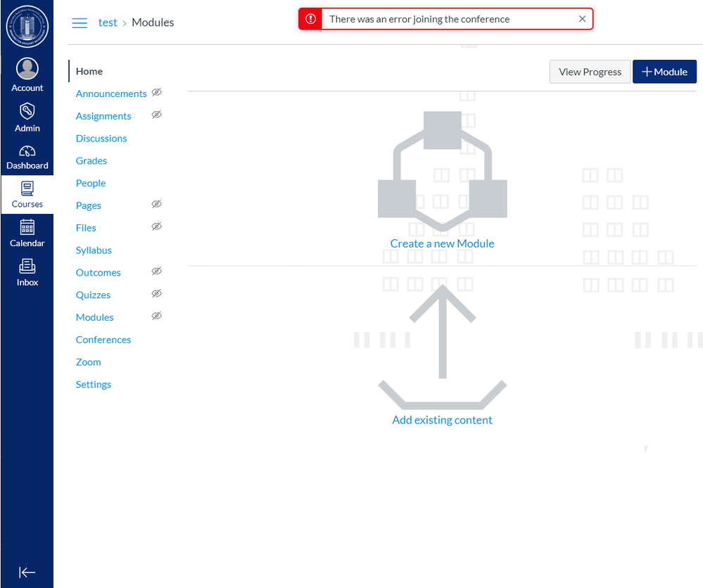Open the Inbox icon
This screenshot has height=588, width=703.
tap(27, 267)
